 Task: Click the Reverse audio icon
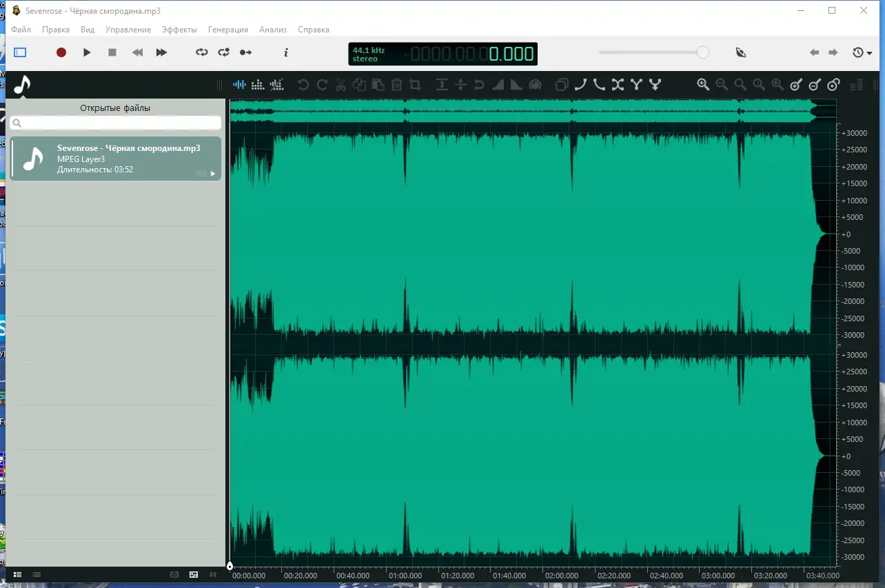point(479,85)
